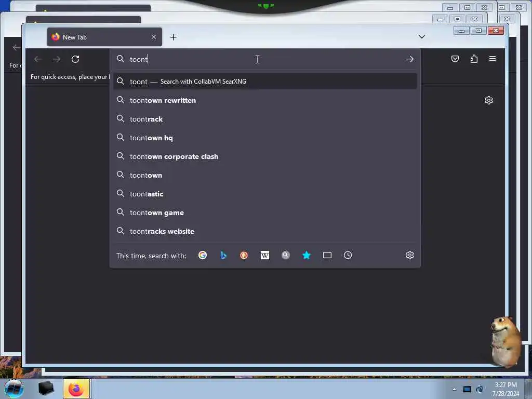Select the Wikipedia search icon
The image size is (532, 399).
(264, 255)
